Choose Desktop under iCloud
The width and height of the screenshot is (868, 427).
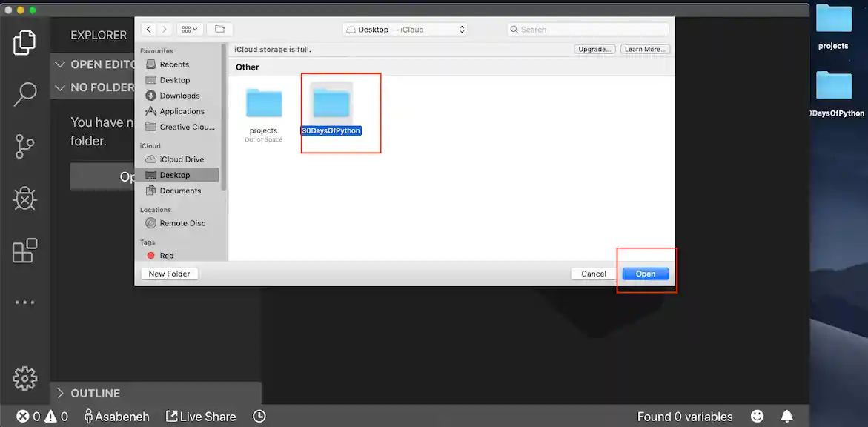point(179,174)
